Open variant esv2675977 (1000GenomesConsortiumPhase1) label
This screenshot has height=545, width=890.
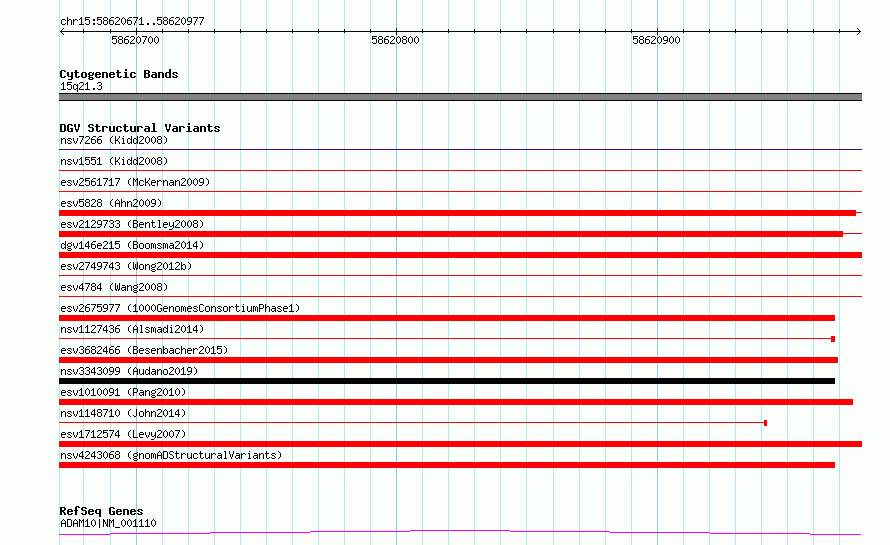pos(180,308)
